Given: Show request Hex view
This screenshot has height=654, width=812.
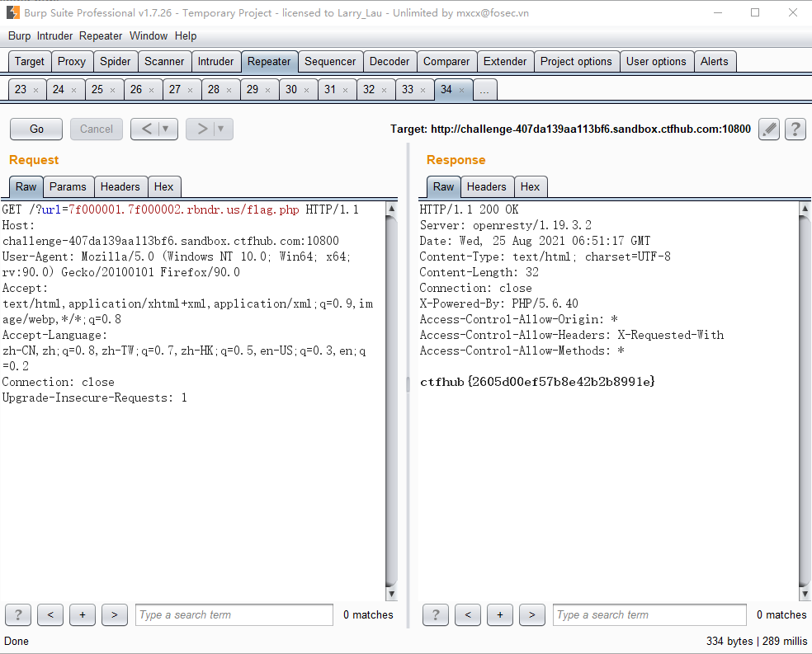Looking at the screenshot, I should [x=163, y=186].
